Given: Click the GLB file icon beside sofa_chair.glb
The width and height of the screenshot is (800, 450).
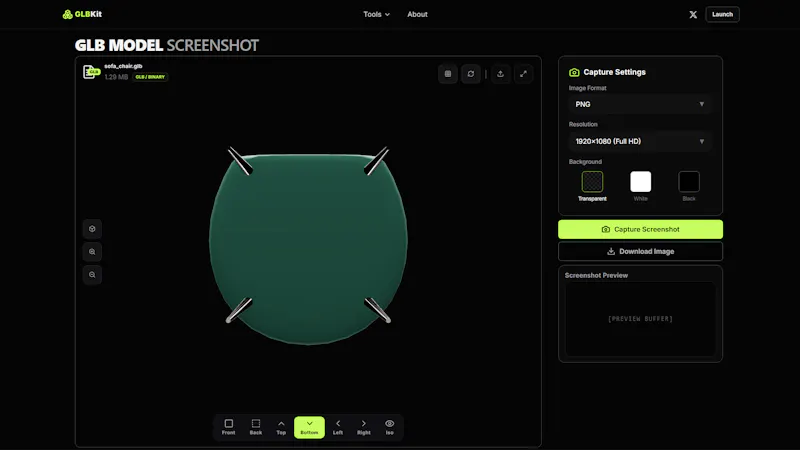Looking at the screenshot, I should (91, 72).
